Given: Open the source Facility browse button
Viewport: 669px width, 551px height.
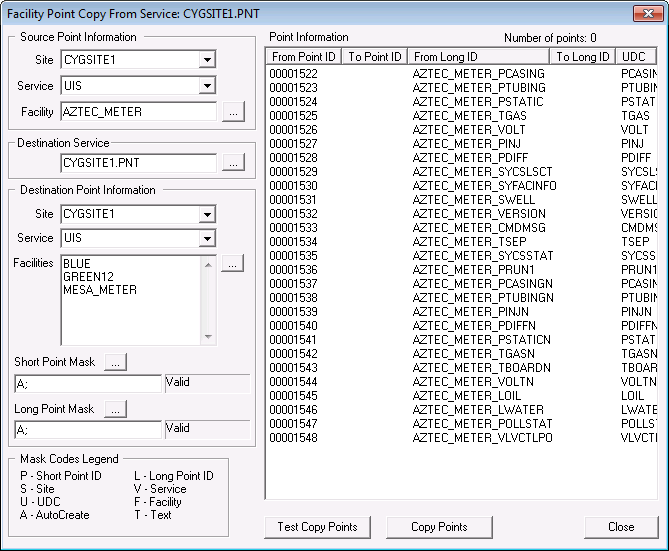Looking at the screenshot, I should (233, 112).
